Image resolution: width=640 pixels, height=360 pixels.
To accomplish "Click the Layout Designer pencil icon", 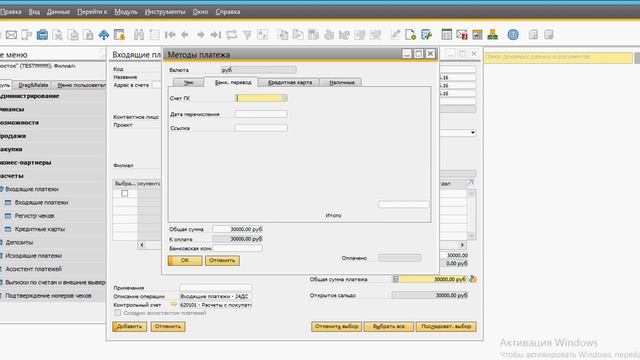I will (395, 35).
